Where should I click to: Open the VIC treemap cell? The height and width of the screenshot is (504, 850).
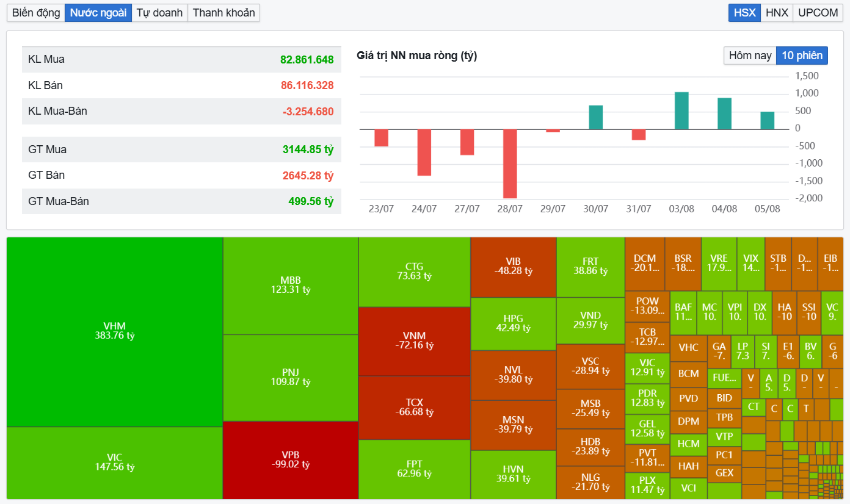tap(114, 463)
